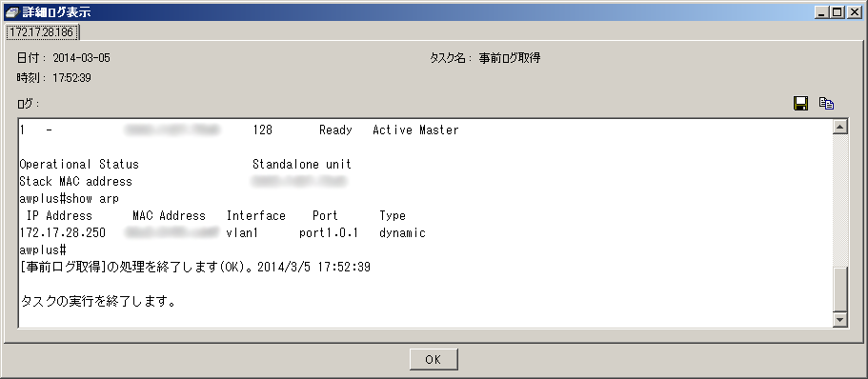Select the 172.17.28.186 tab
Image resolution: width=868 pixels, height=379 pixels.
42,32
